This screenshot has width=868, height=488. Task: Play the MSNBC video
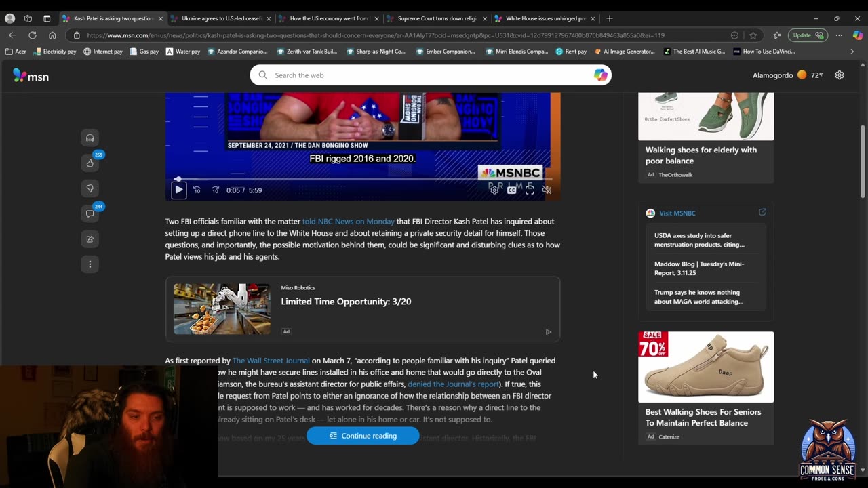tap(178, 190)
